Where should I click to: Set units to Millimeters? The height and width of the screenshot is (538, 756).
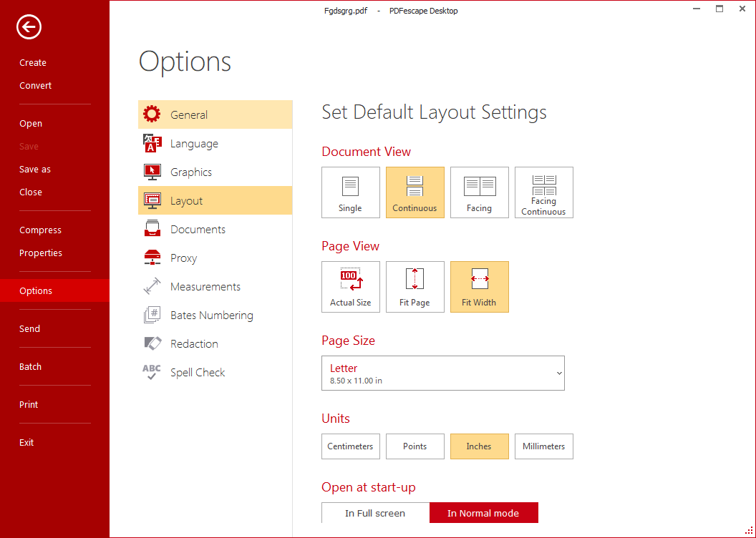click(x=543, y=446)
